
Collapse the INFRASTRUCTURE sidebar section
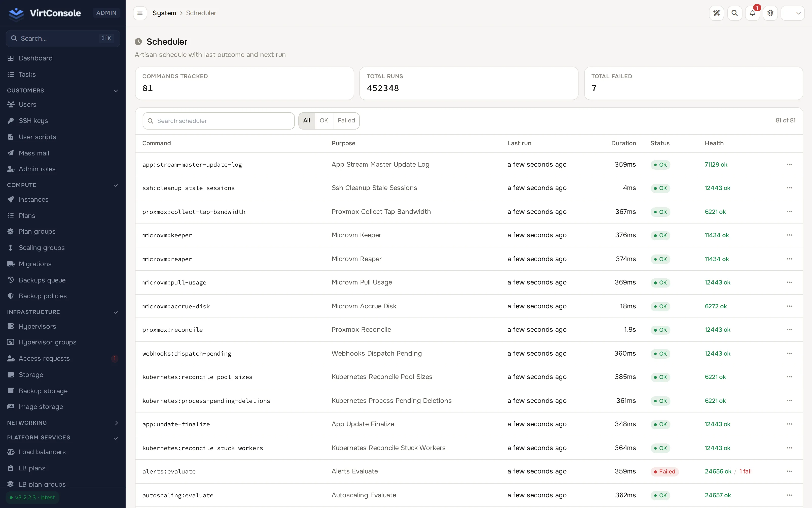pos(63,312)
